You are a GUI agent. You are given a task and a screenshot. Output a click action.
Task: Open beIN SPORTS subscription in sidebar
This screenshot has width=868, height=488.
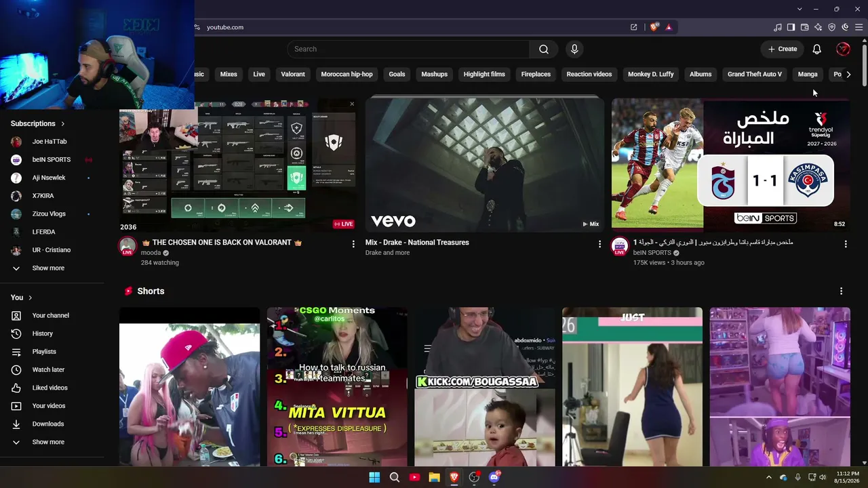[52, 159]
